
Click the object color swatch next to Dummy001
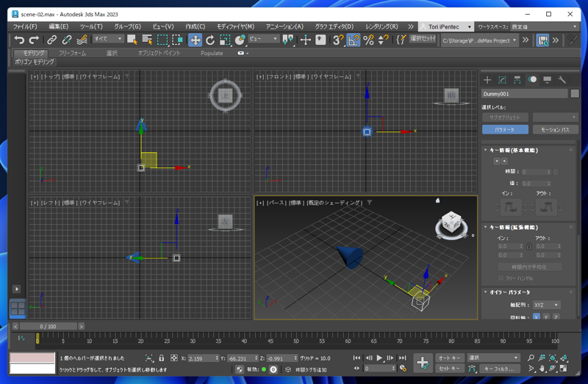575,94
